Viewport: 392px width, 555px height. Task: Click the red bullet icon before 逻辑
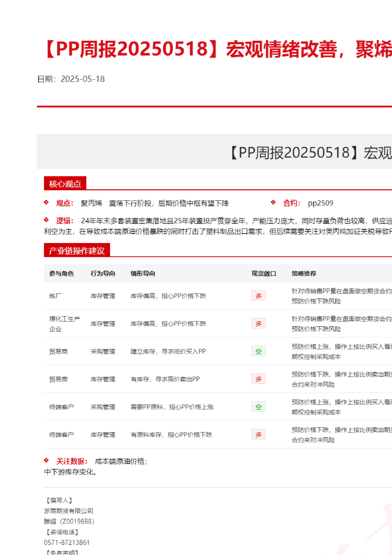click(46, 220)
